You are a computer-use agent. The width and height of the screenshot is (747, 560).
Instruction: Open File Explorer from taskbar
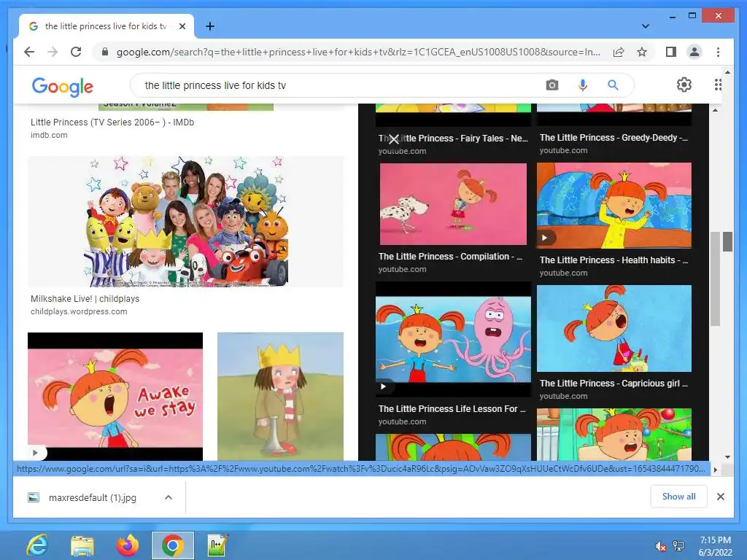coord(82,545)
